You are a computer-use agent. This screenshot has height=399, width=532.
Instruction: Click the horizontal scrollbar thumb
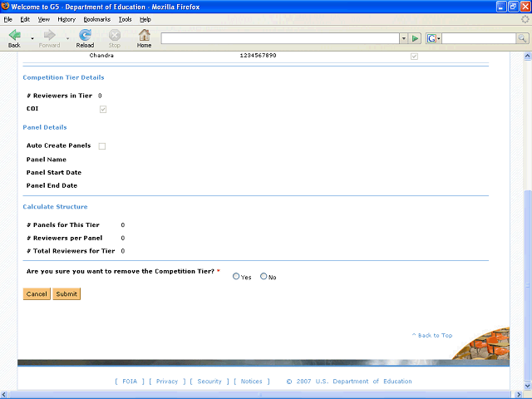click(x=260, y=395)
